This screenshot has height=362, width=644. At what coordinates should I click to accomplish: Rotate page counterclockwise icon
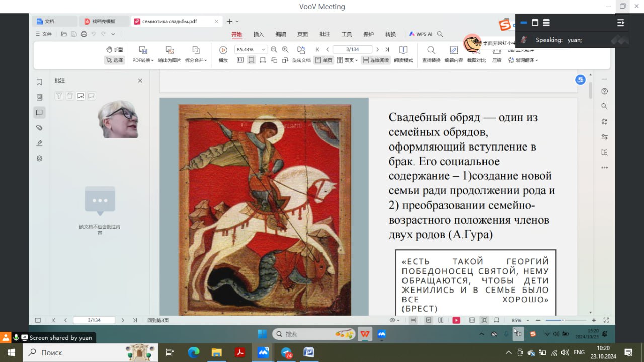click(274, 60)
